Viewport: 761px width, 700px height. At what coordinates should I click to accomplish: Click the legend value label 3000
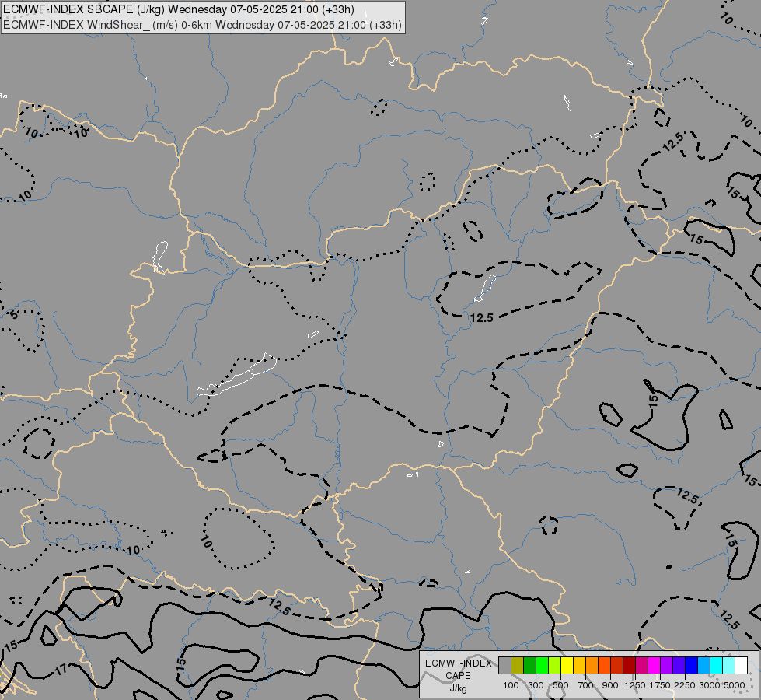710,685
